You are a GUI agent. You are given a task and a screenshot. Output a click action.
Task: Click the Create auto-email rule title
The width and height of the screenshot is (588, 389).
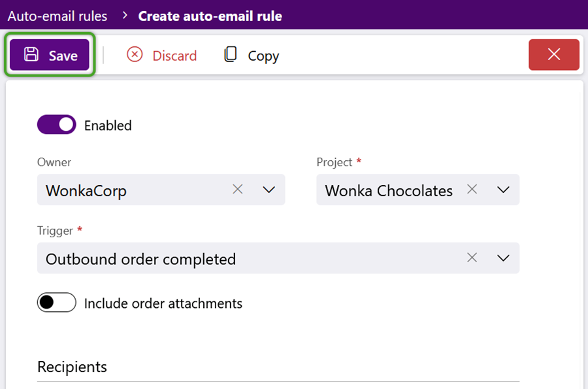pyautogui.click(x=210, y=16)
